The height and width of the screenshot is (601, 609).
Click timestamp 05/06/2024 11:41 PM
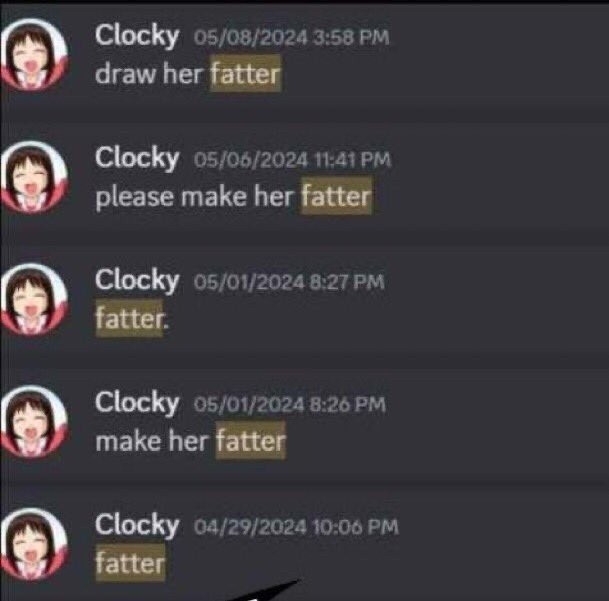coord(292,160)
